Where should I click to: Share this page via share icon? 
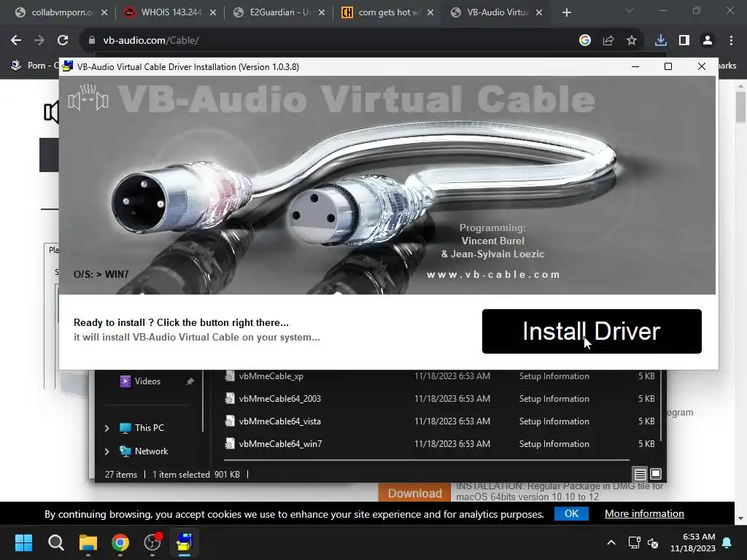608,41
